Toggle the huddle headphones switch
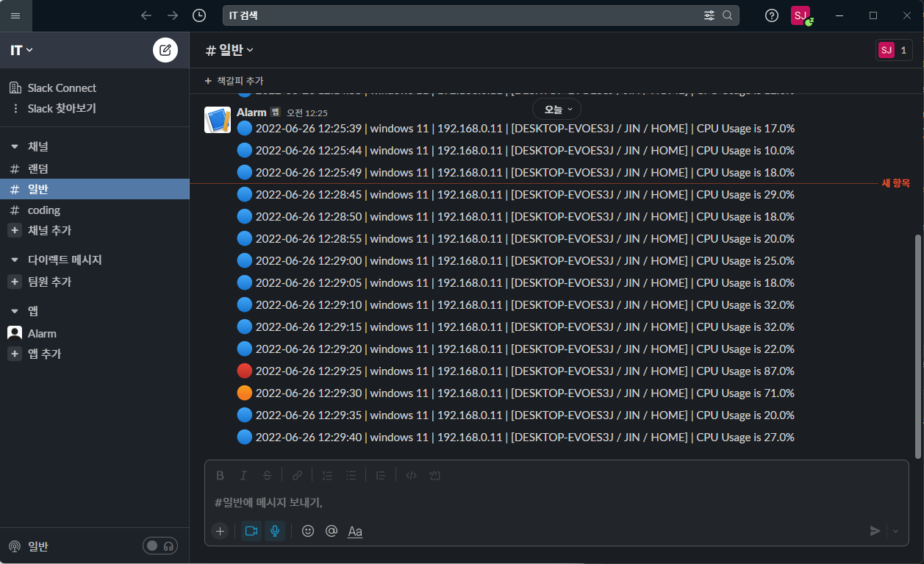Screen dimensions: 924x564 pyautogui.click(x=160, y=546)
